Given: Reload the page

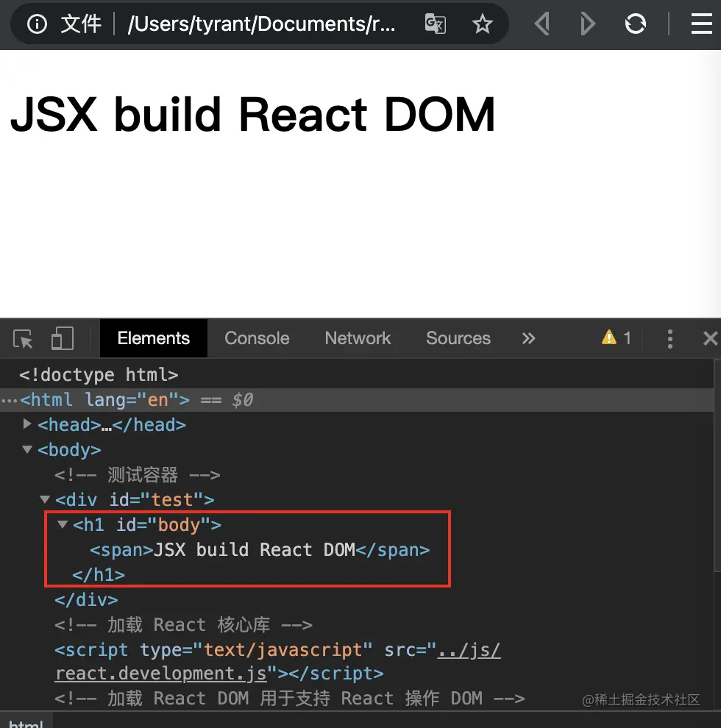Looking at the screenshot, I should tap(635, 24).
